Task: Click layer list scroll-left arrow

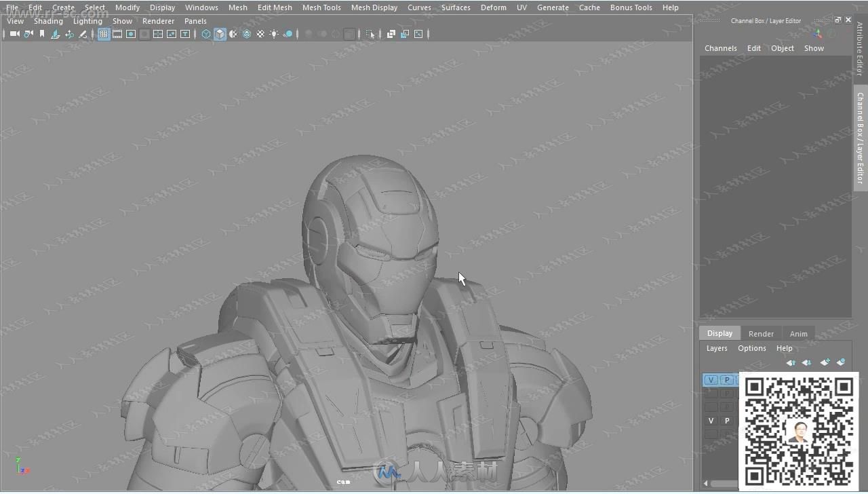Action: pyautogui.click(x=705, y=484)
